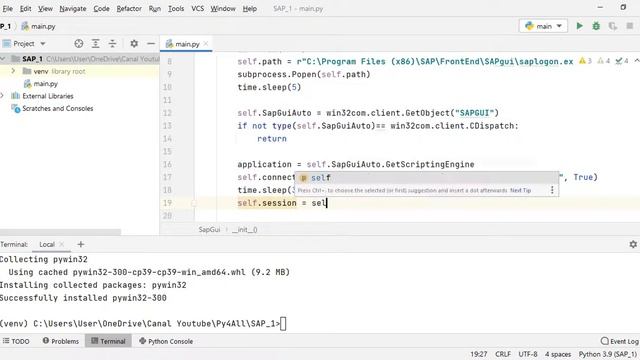Collapse the SAP_1 project root

(x=3, y=59)
